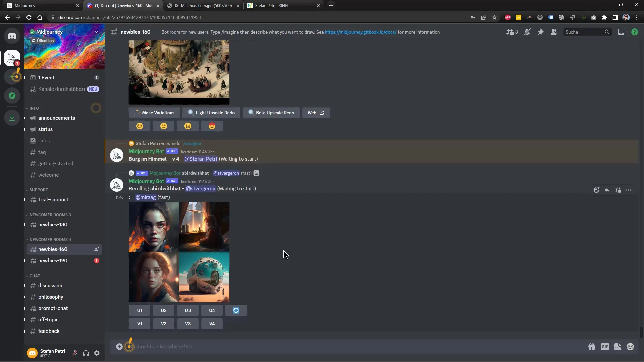Click U1 to upscale first image
The height and width of the screenshot is (362, 644).
click(140, 310)
